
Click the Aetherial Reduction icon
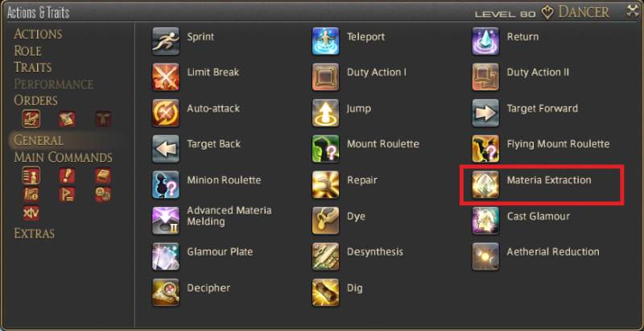(x=485, y=257)
